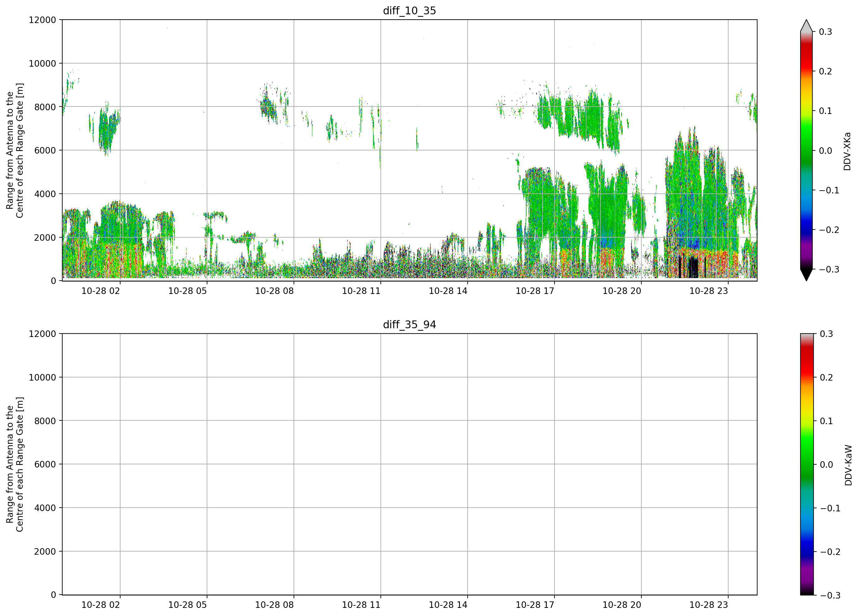Click the diff_10_35 plot title
859x616 pixels.
point(409,11)
